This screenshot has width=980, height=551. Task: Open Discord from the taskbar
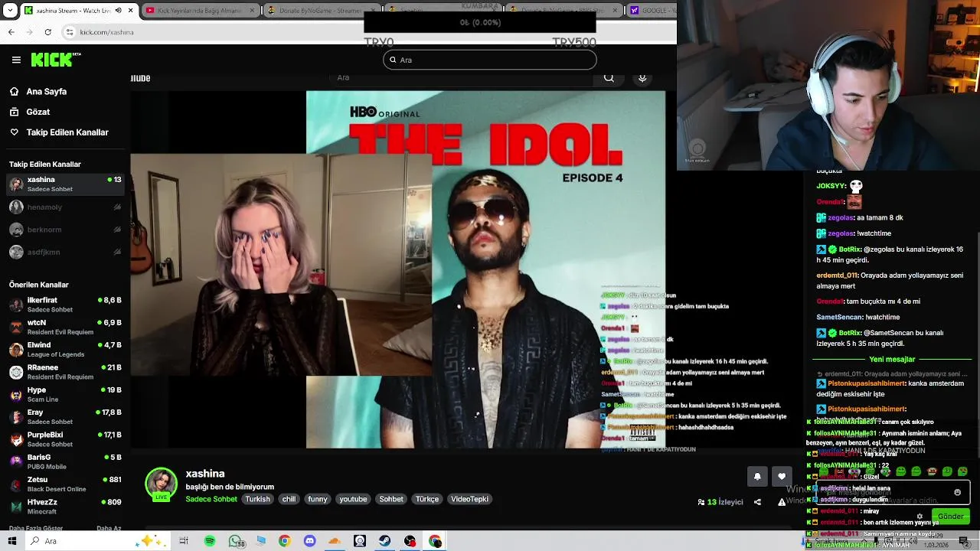309,541
